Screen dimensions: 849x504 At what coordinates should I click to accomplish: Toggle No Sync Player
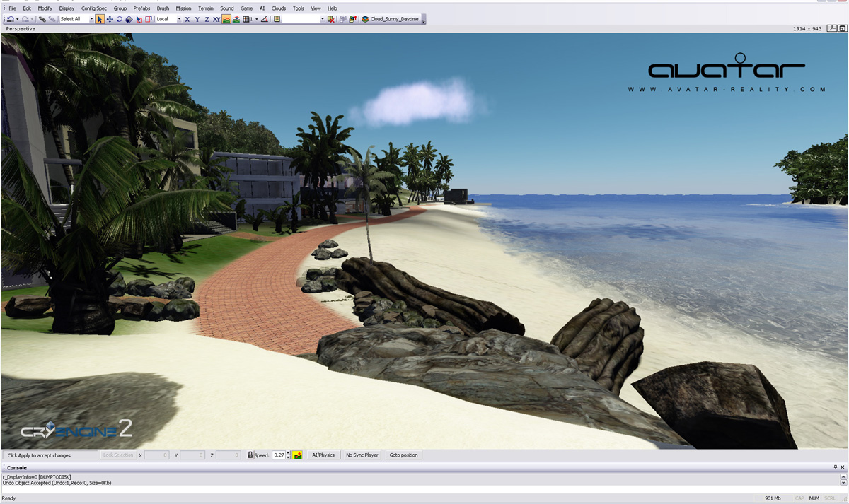tap(362, 455)
